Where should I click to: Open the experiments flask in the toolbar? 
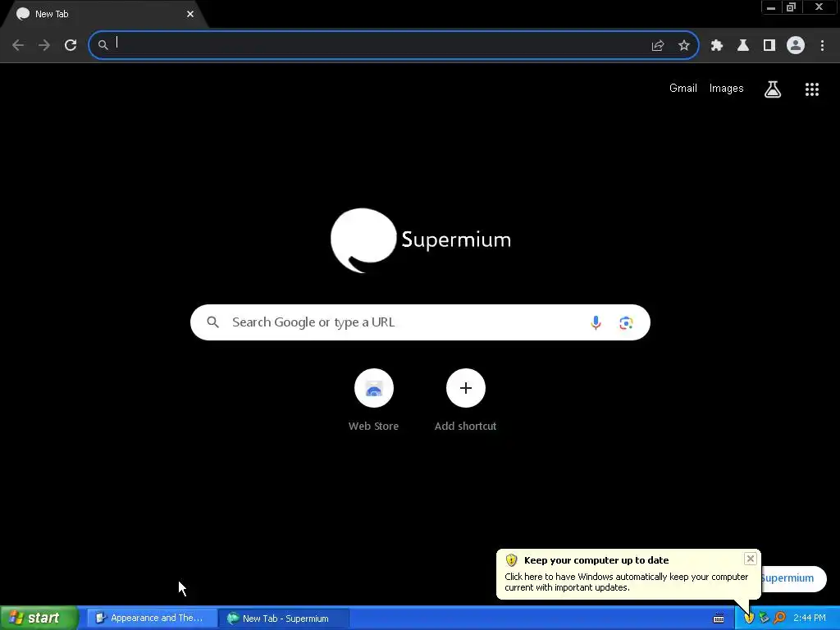coord(743,46)
